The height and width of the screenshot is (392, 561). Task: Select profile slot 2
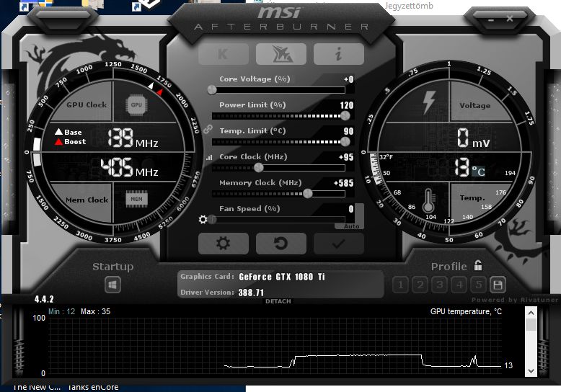coord(420,285)
